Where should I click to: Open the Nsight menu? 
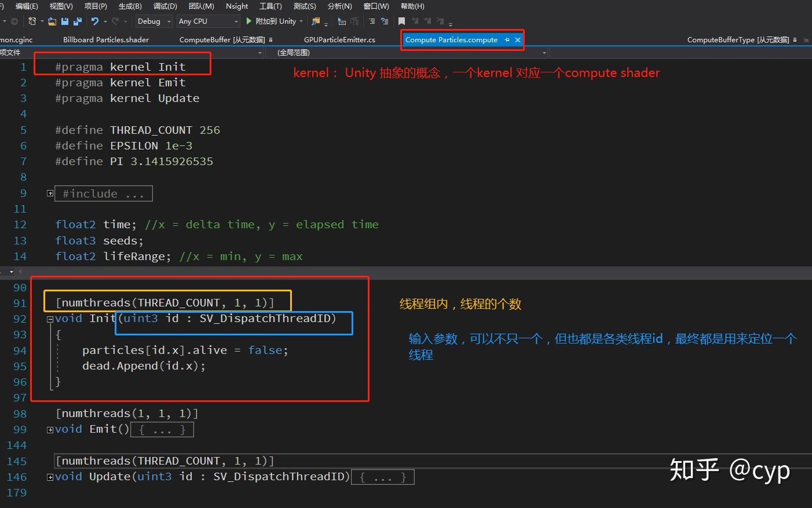(x=237, y=6)
